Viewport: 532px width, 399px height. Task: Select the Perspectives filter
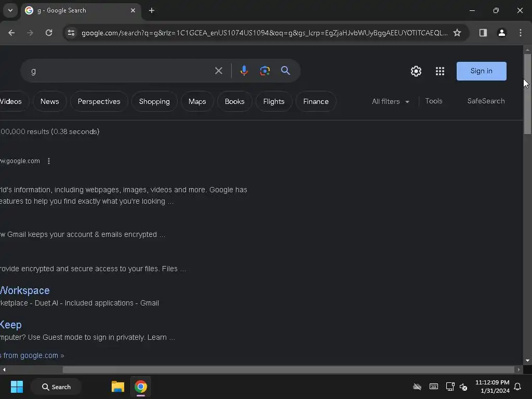pyautogui.click(x=99, y=101)
